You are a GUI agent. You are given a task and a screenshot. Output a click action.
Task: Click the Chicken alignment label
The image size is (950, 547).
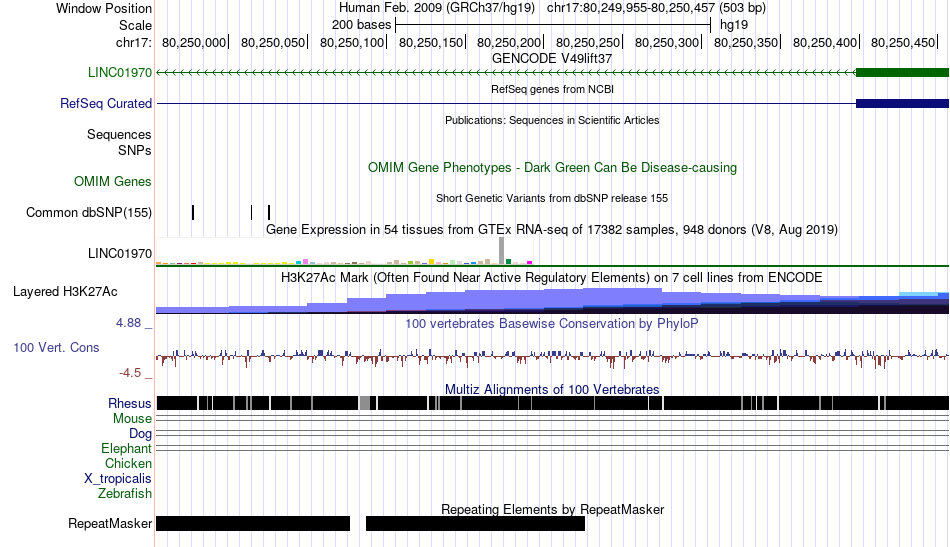pos(128,463)
